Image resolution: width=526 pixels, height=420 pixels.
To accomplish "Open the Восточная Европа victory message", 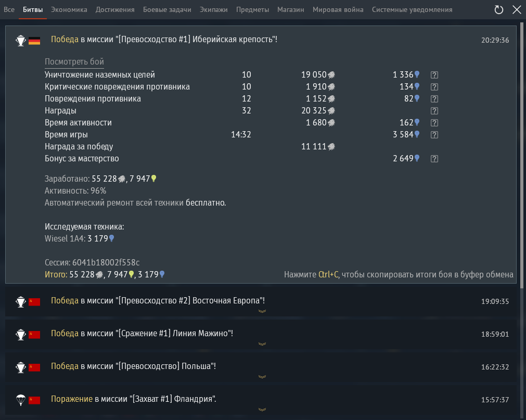I will [x=158, y=301].
